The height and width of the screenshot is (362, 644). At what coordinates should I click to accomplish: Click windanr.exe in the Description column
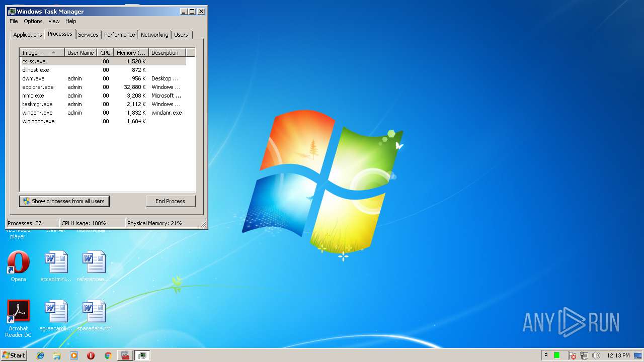coord(167,113)
